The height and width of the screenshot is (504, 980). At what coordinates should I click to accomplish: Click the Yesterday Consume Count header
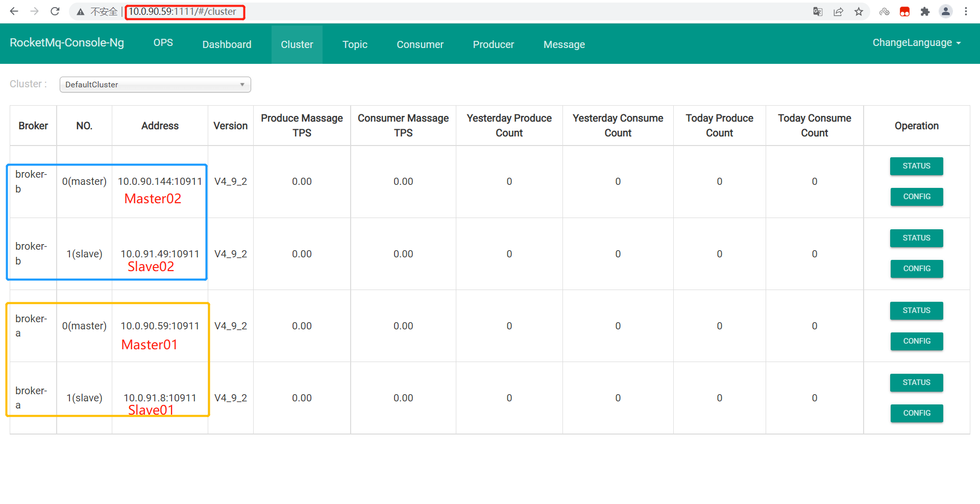click(618, 126)
